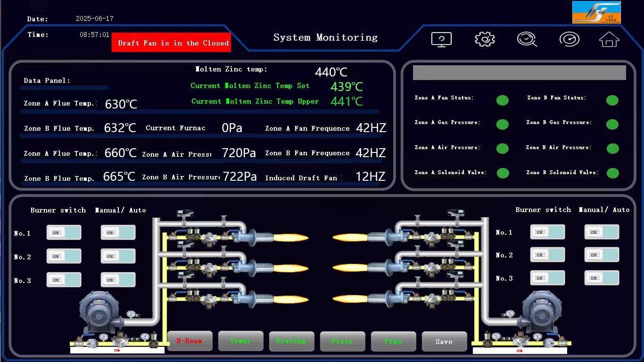Toggle right No.3 burner switch

547,278
